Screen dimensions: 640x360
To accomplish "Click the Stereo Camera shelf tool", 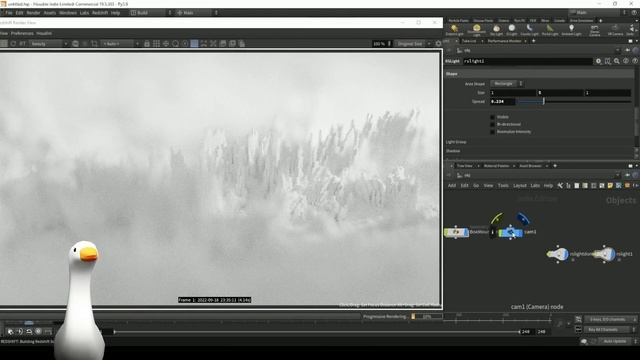I will 594,30.
